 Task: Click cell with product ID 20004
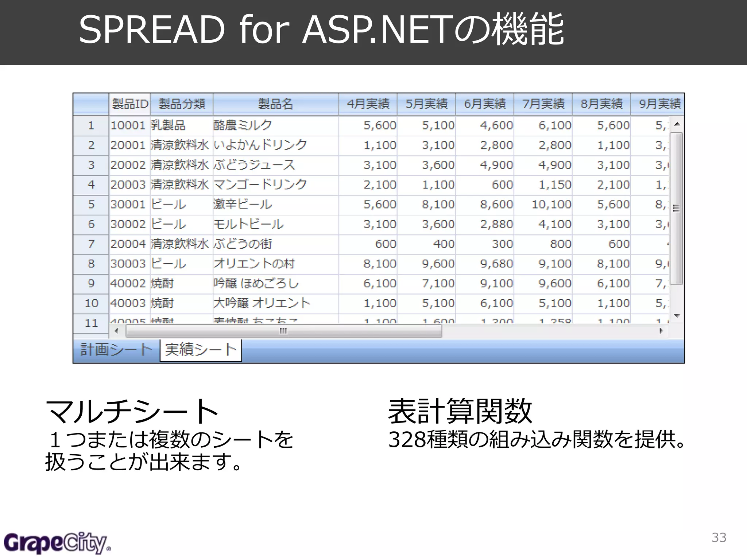(x=129, y=244)
